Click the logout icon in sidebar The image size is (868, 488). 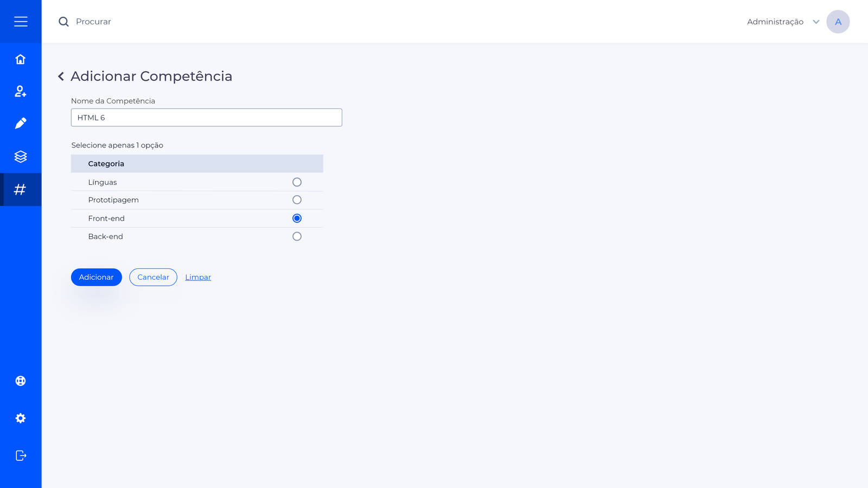click(x=21, y=455)
